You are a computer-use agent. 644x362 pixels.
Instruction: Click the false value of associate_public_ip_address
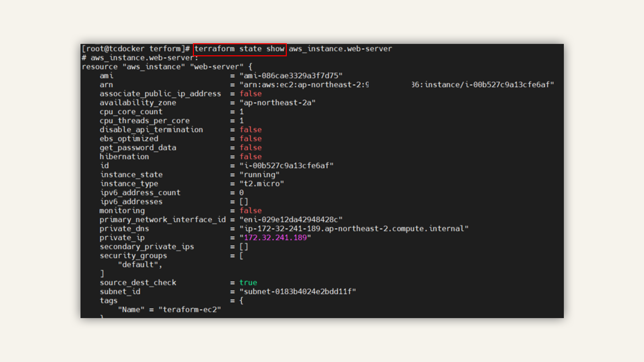click(251, 94)
